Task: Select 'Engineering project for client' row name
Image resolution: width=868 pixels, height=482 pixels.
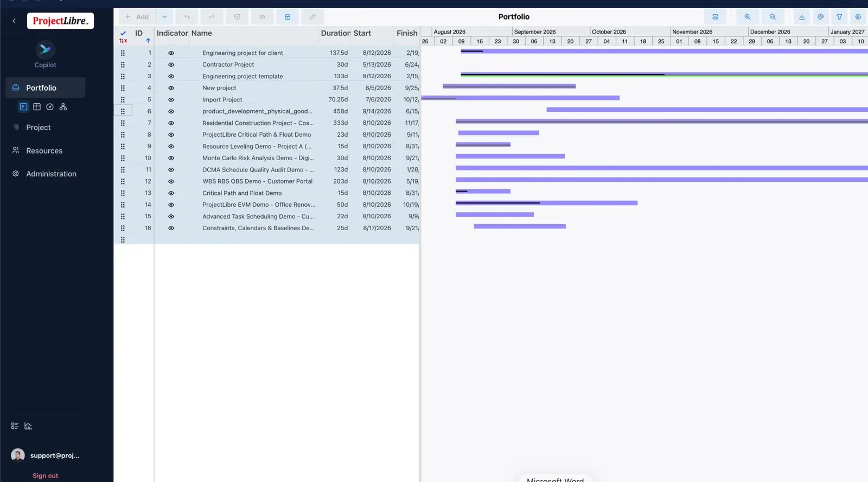Action: pyautogui.click(x=242, y=53)
